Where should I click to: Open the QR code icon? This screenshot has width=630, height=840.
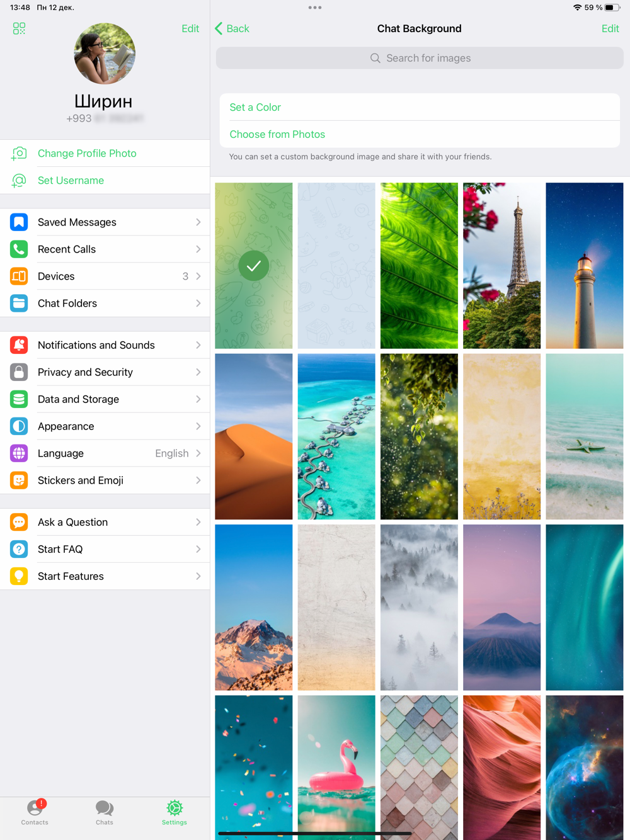(x=19, y=29)
